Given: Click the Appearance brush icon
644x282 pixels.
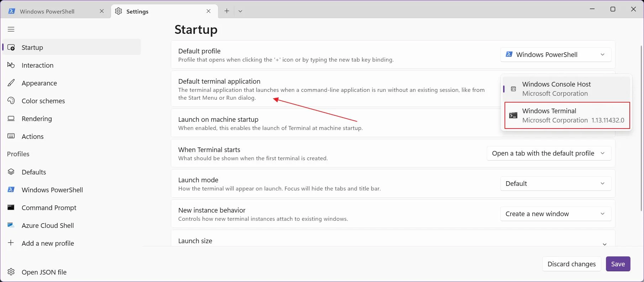Looking at the screenshot, I should 11,83.
